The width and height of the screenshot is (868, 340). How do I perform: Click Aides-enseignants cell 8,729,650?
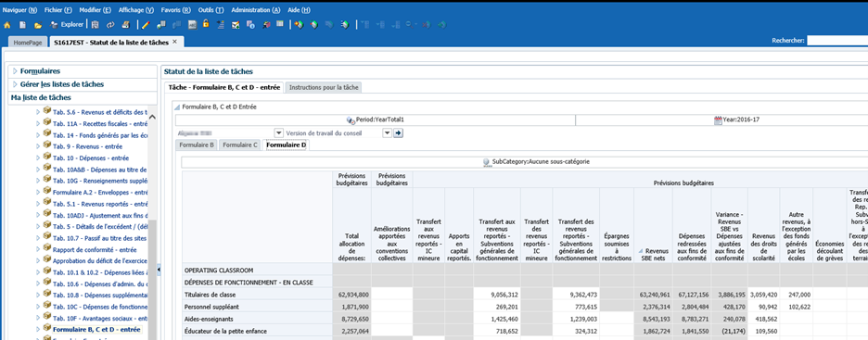(352, 318)
